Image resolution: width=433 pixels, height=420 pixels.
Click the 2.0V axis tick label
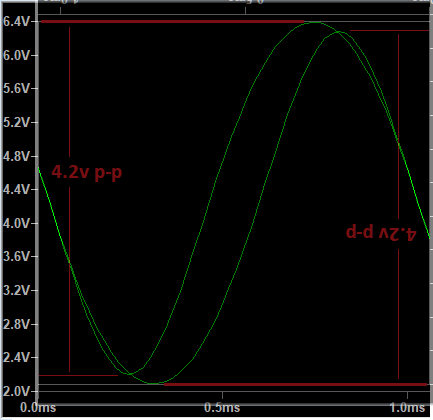16,391
